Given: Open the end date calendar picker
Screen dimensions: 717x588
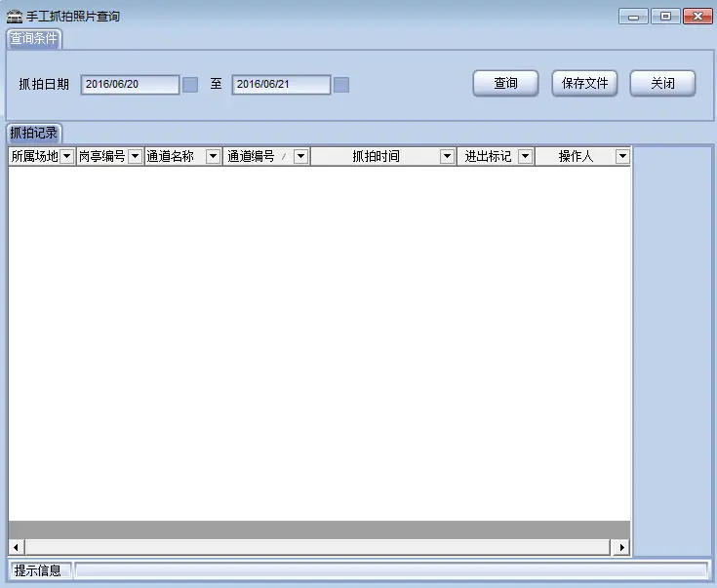Looking at the screenshot, I should pyautogui.click(x=341, y=85).
